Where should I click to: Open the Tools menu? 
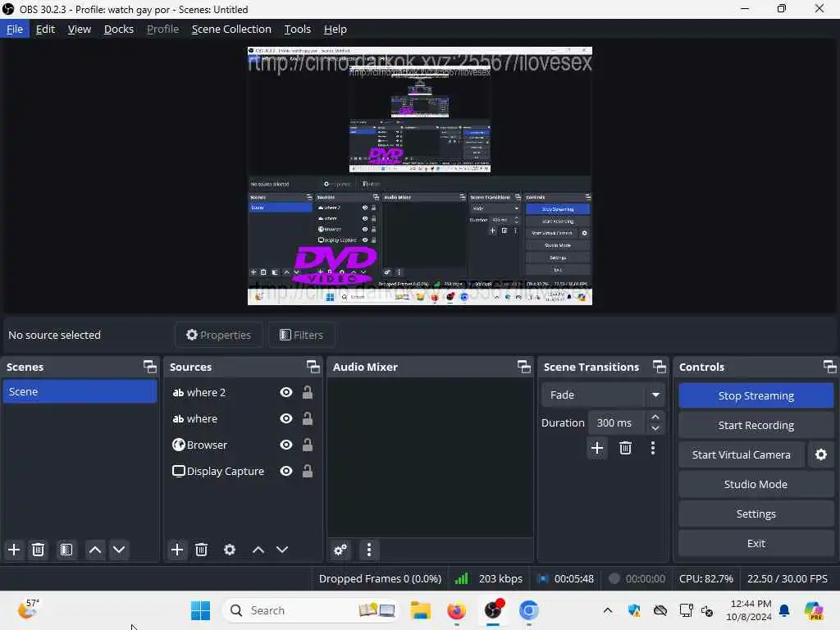click(297, 29)
